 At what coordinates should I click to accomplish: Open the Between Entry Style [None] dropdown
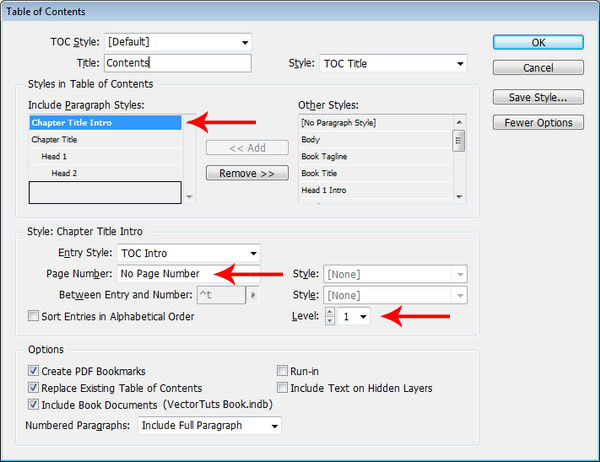coord(395,295)
